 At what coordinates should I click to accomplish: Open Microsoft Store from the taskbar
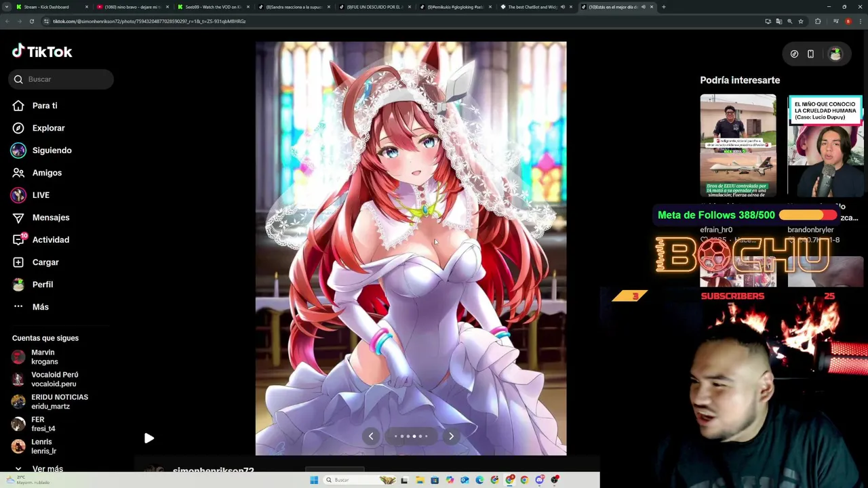click(x=435, y=480)
